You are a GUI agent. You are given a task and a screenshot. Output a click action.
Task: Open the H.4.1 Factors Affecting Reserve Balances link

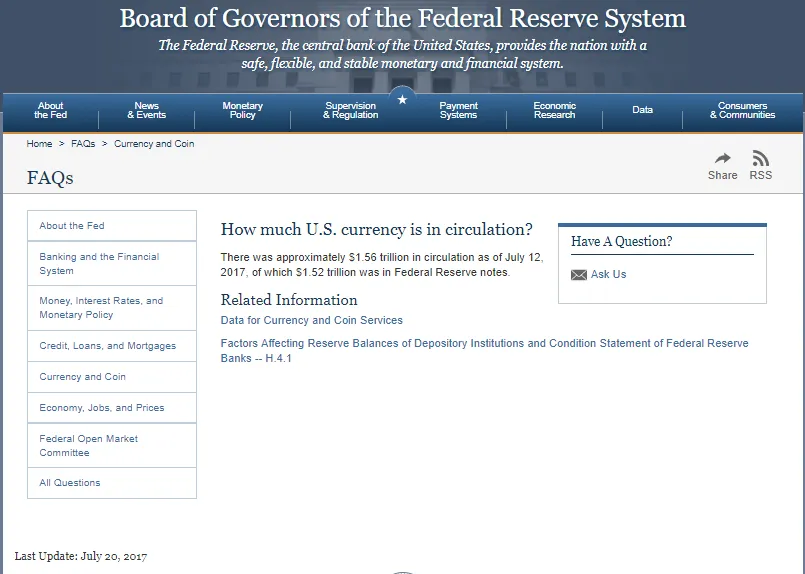click(484, 351)
